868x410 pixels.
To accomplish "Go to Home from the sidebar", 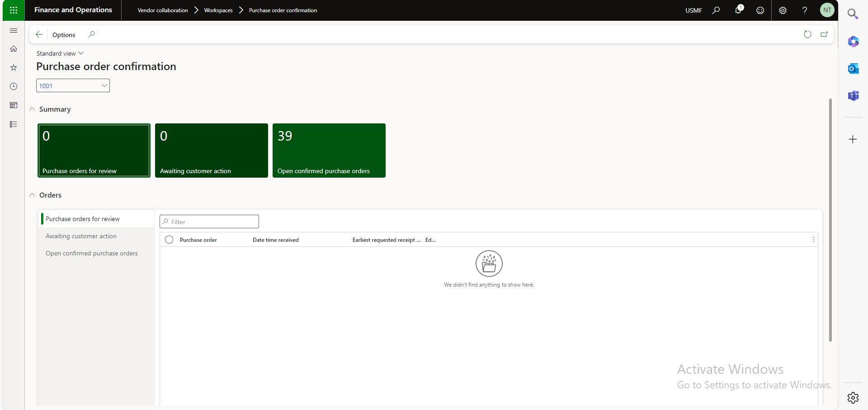I will (14, 49).
